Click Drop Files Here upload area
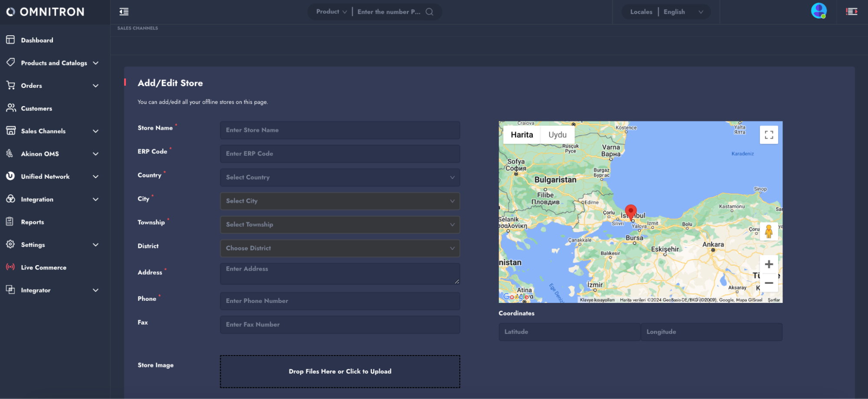 [340, 372]
